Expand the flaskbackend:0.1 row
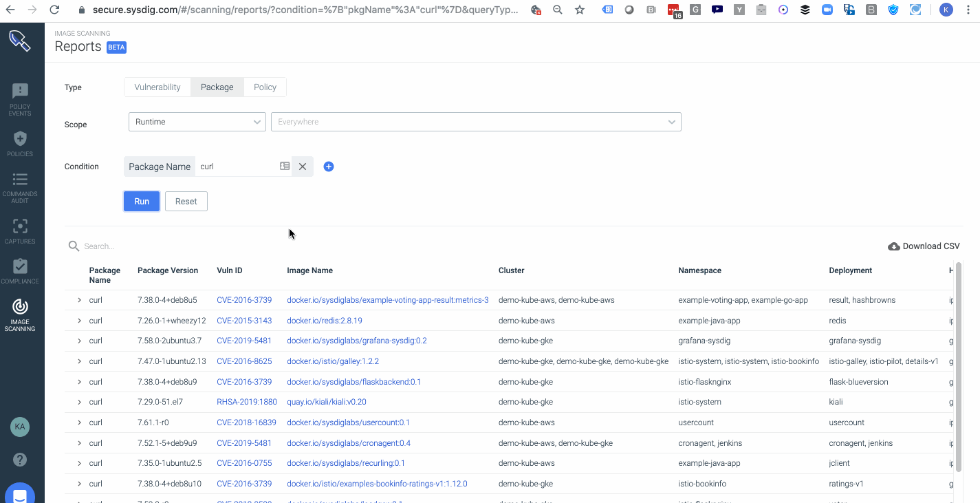The height and width of the screenshot is (503, 980). [79, 382]
